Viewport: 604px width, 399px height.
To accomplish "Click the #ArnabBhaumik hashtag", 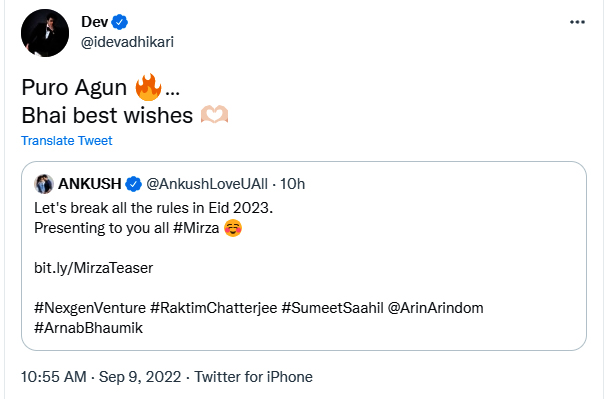I will coord(88,328).
